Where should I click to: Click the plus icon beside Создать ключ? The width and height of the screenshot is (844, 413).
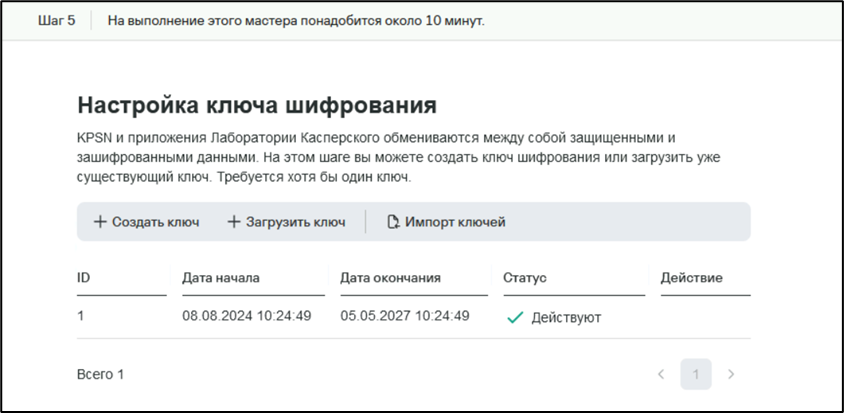click(100, 222)
